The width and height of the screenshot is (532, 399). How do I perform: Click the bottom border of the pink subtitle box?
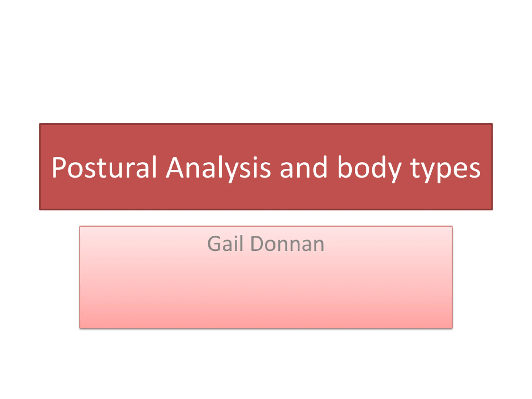[266, 328]
